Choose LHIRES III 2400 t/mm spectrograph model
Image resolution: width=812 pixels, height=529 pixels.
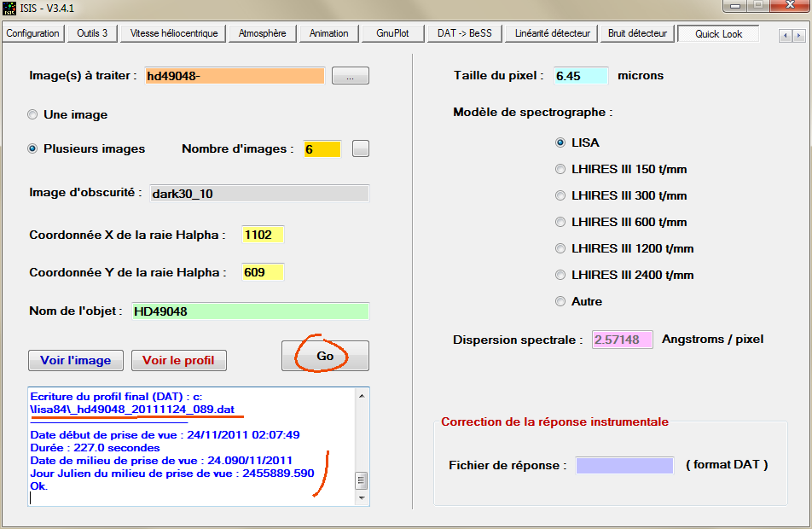pos(560,275)
